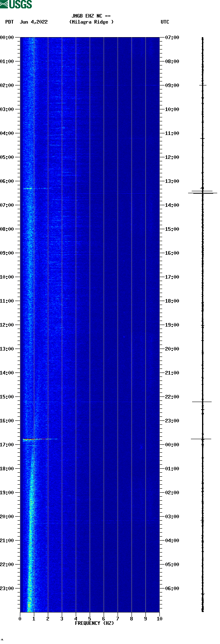Screen dimensions: 220x644
Task: Click the seismogram spike at 09:00 UTC
Action: (x=203, y=85)
